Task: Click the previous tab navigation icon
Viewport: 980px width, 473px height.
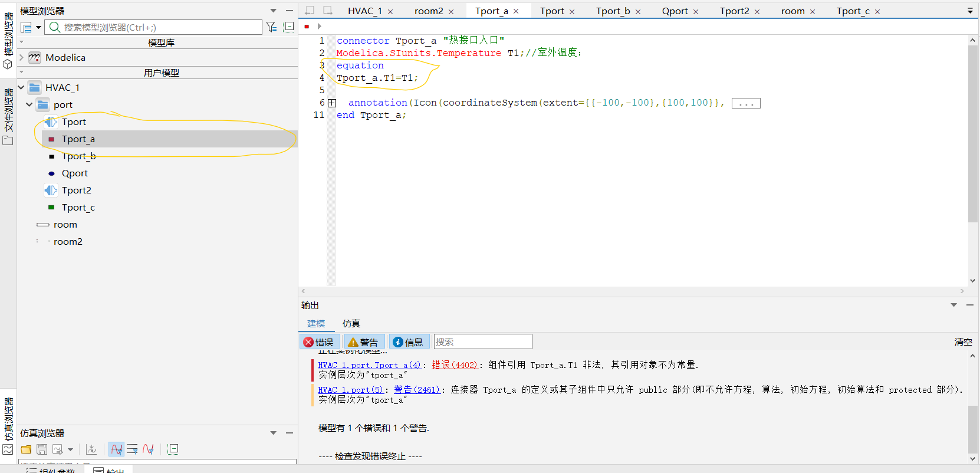Action: coord(310,11)
